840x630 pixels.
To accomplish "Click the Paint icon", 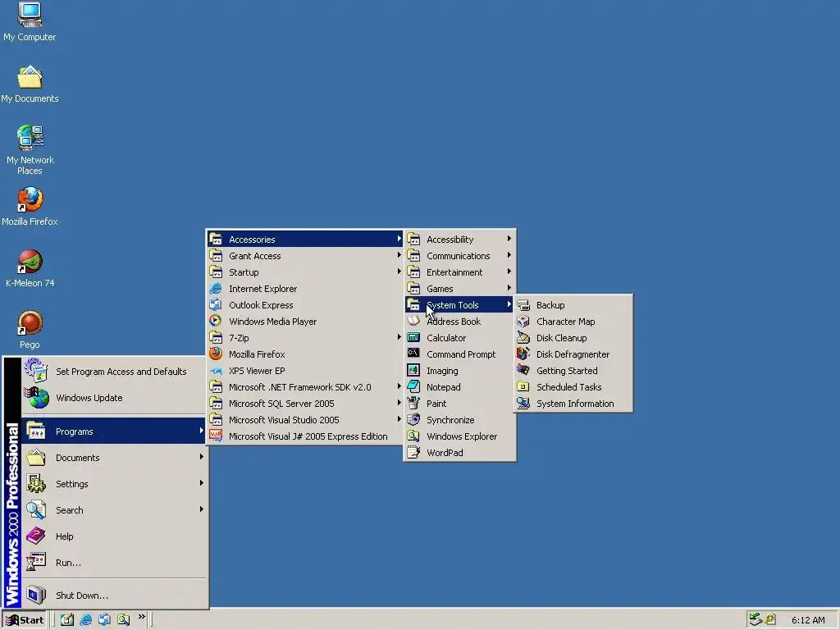I will (413, 403).
